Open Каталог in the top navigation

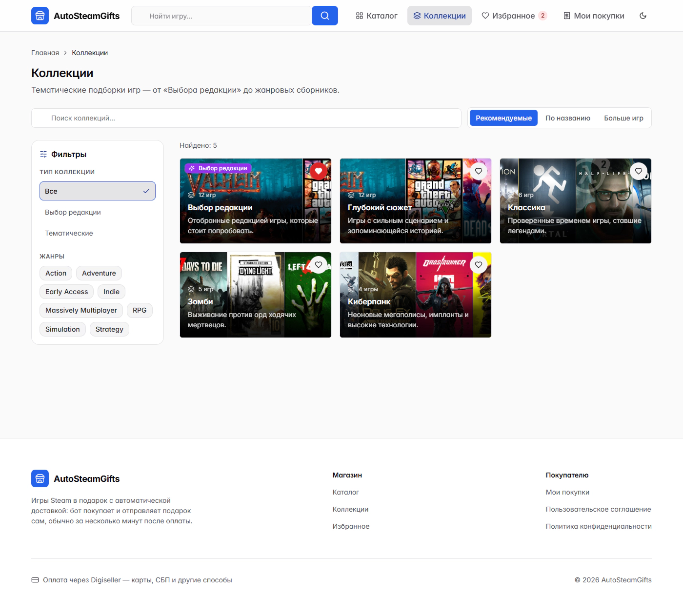(377, 16)
